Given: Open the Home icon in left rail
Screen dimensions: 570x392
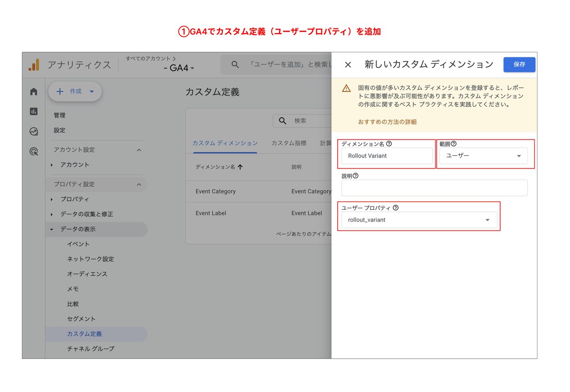Looking at the screenshot, I should [34, 92].
